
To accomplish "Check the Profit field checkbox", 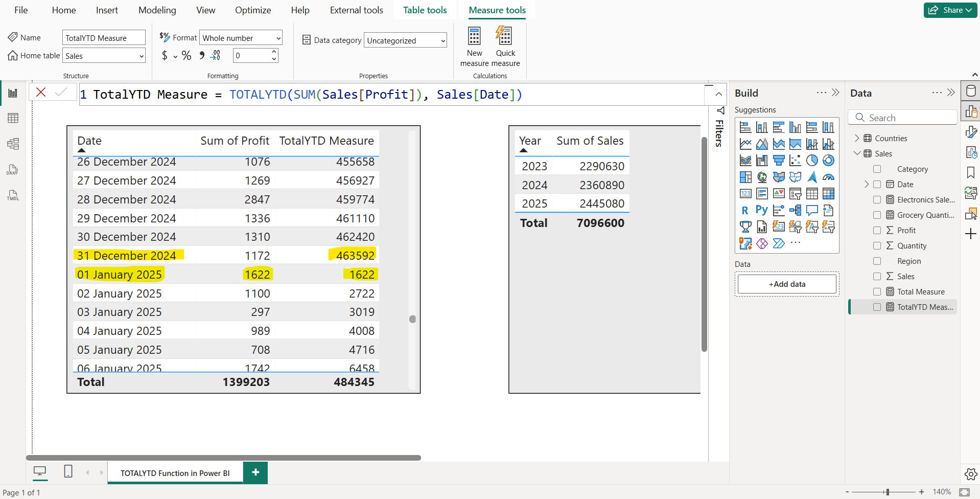I will [x=877, y=230].
